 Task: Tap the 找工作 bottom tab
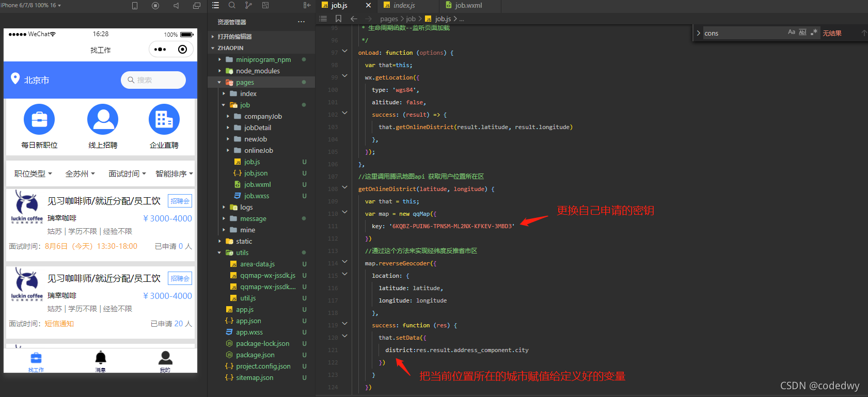[36, 361]
